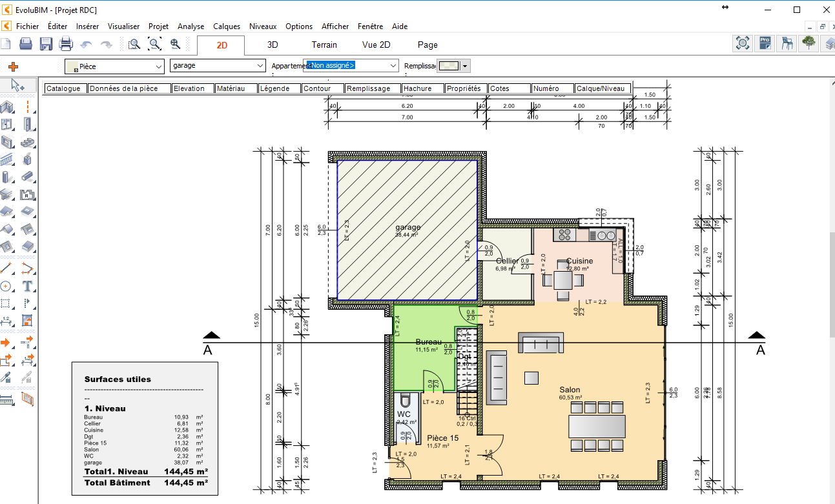Click the Données de la pièce button

click(129, 88)
